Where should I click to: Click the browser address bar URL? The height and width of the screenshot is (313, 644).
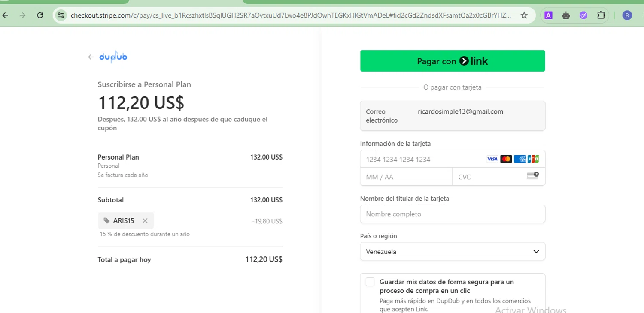click(291, 15)
